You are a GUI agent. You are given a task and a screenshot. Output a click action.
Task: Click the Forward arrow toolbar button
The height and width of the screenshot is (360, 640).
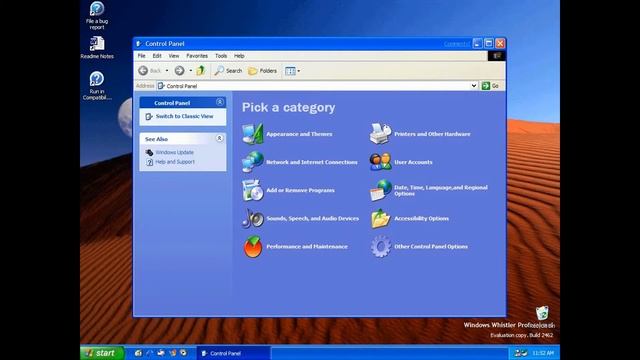click(x=179, y=71)
